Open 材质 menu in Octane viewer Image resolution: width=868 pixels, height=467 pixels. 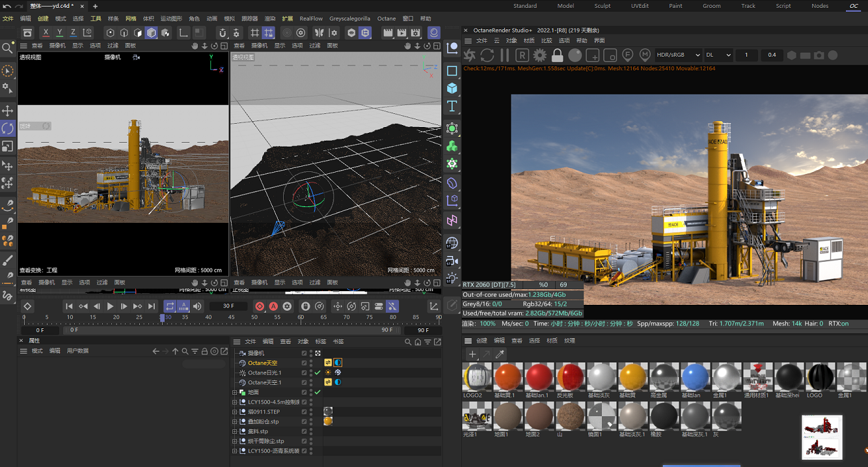[x=529, y=41]
